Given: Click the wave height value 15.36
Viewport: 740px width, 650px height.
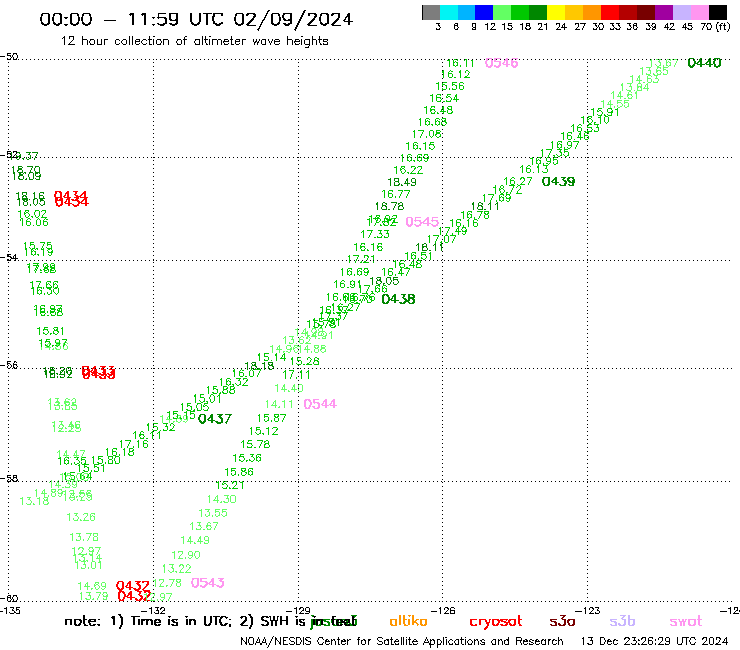Looking at the screenshot, I should pyautogui.click(x=247, y=458).
